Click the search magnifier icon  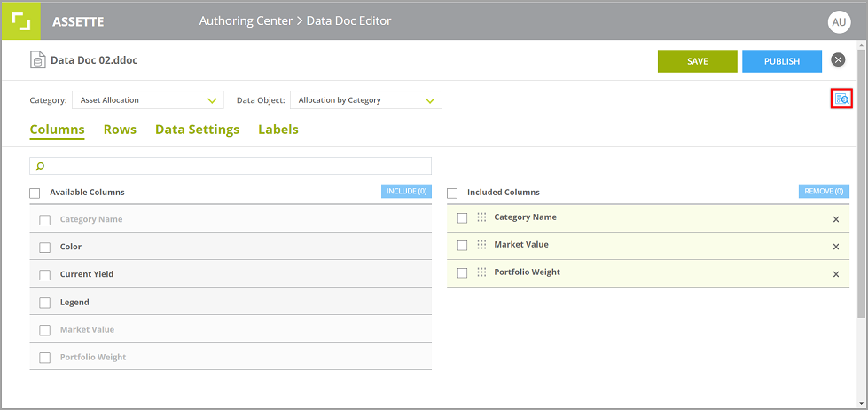[39, 166]
